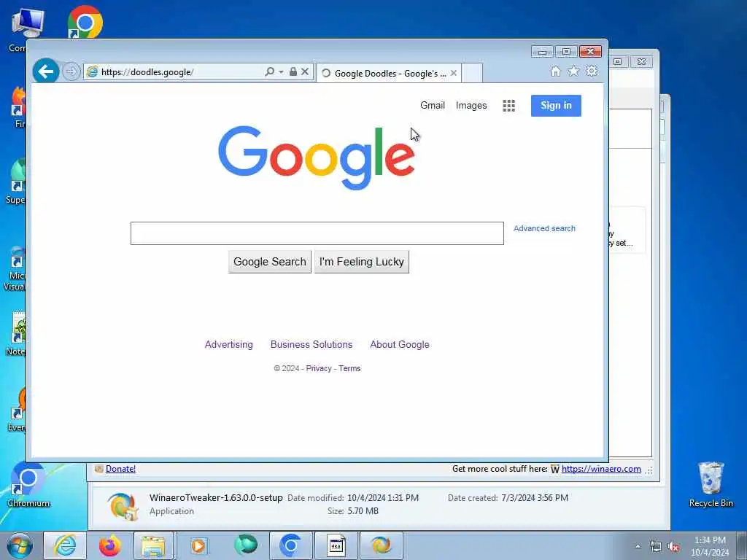The width and height of the screenshot is (747, 560).
Task: Open the Windows Start menu
Action: click(20, 545)
